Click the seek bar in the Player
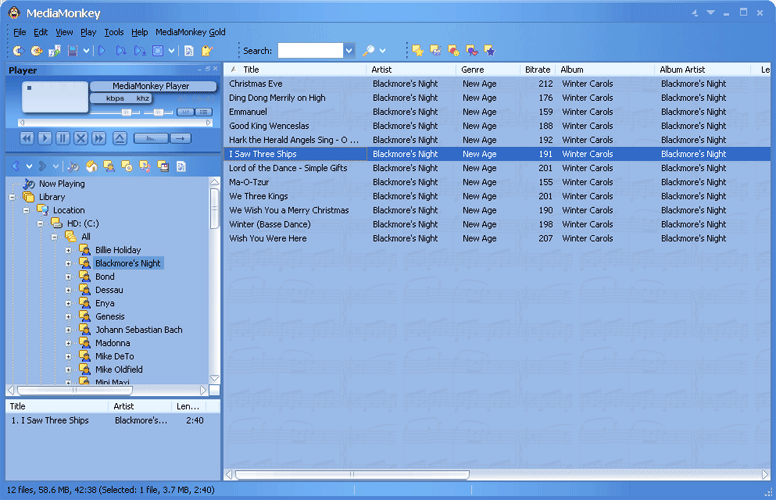This screenshot has width=776, height=500. pyautogui.click(x=116, y=122)
